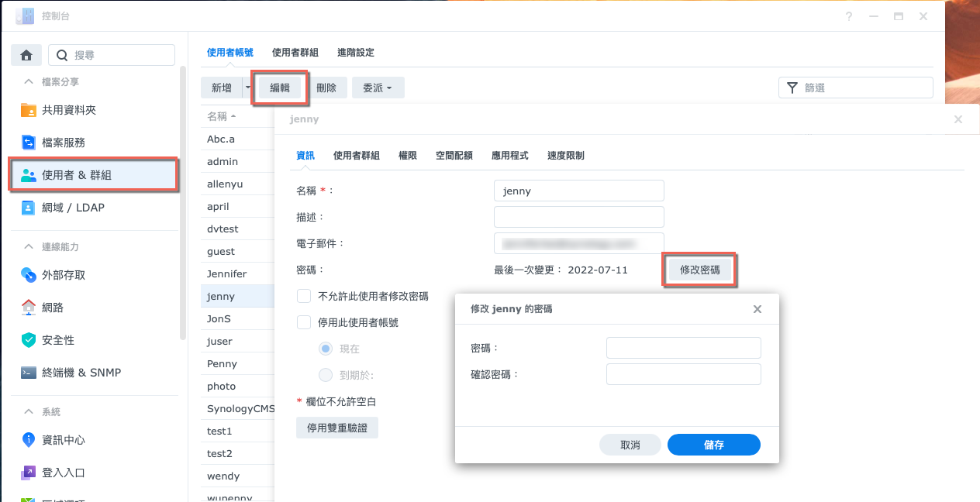Screen dimensions: 980x502
Task: Click 儲存 to save the password
Action: coord(714,445)
